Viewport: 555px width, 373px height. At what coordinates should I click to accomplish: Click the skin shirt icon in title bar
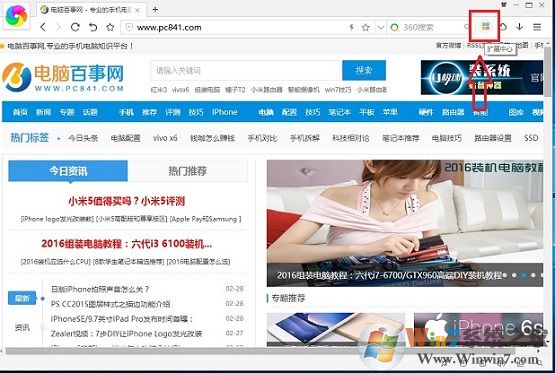[x=504, y=5]
